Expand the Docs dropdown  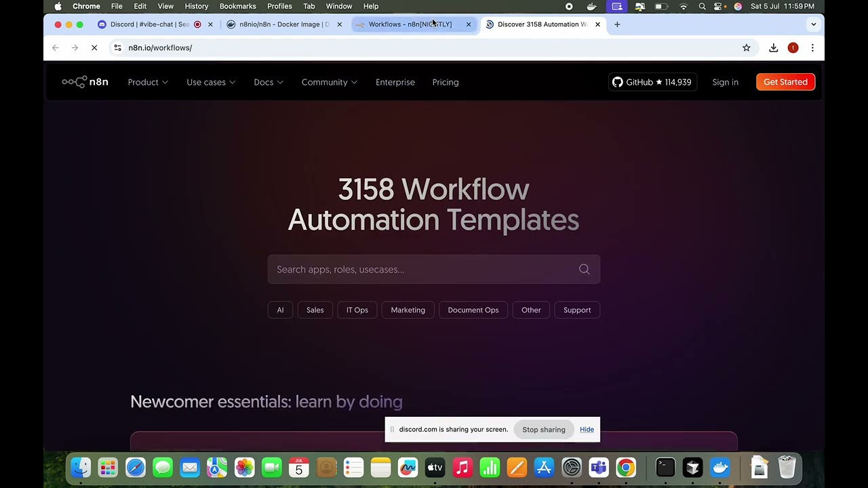(x=269, y=82)
